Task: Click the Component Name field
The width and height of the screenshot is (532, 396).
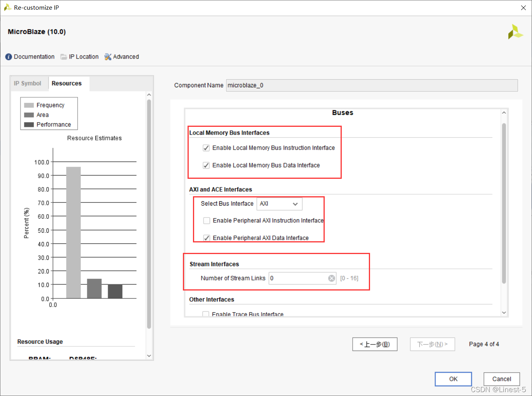Action: coord(372,85)
